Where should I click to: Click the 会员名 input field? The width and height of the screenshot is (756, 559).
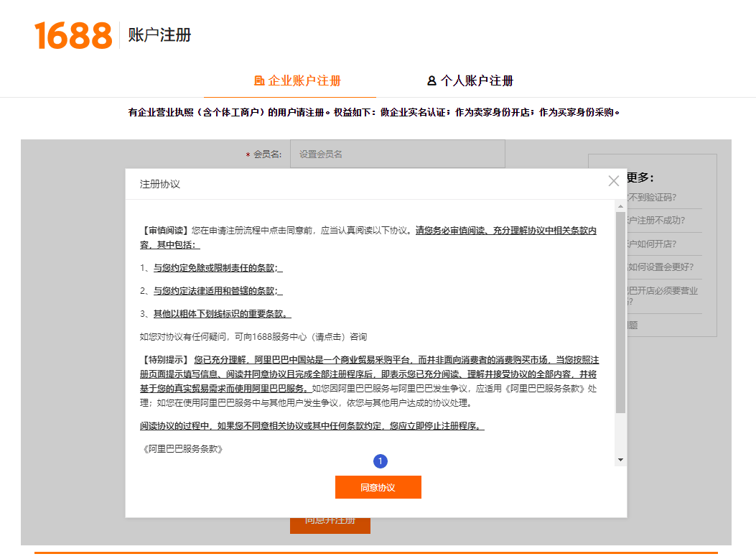(x=397, y=154)
